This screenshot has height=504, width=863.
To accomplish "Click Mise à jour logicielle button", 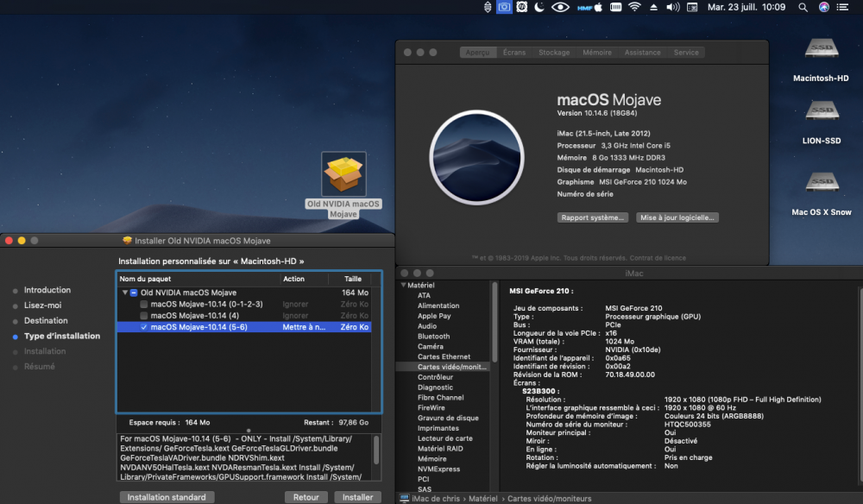I will tap(677, 217).
